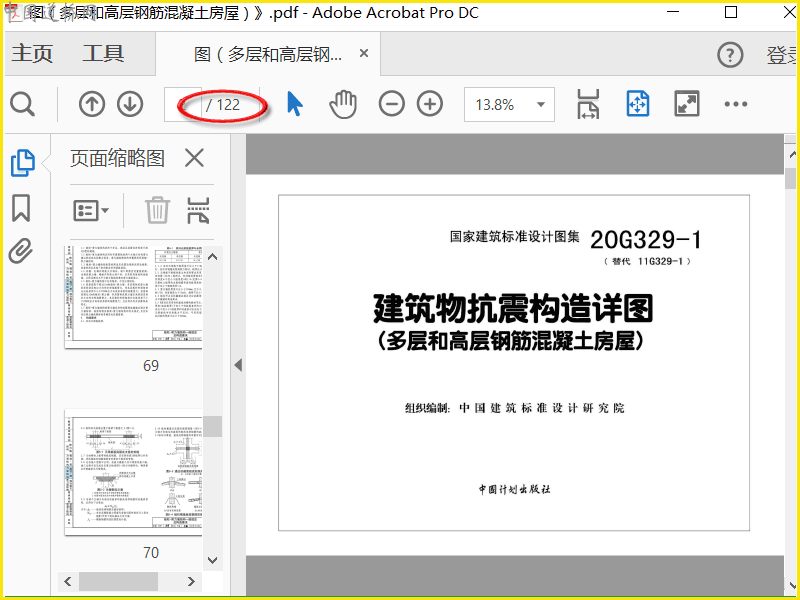This screenshot has height=600, width=800.
Task: Click the page label 70
Action: 151,553
